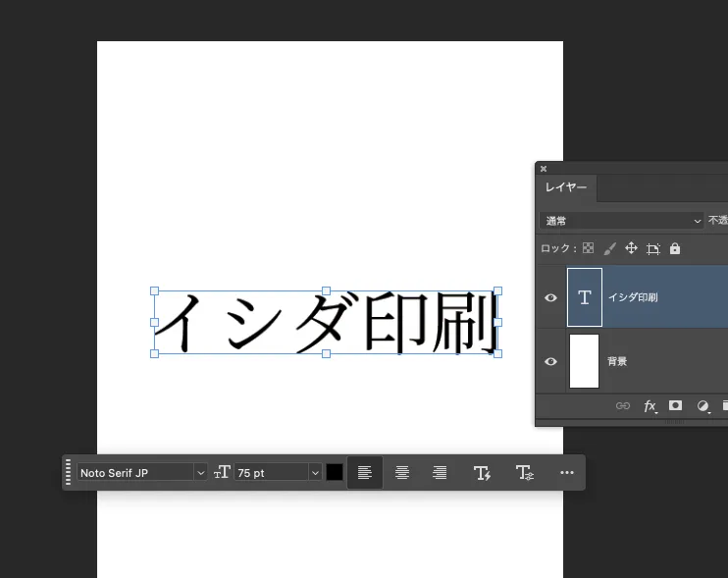Align text right

point(440,473)
